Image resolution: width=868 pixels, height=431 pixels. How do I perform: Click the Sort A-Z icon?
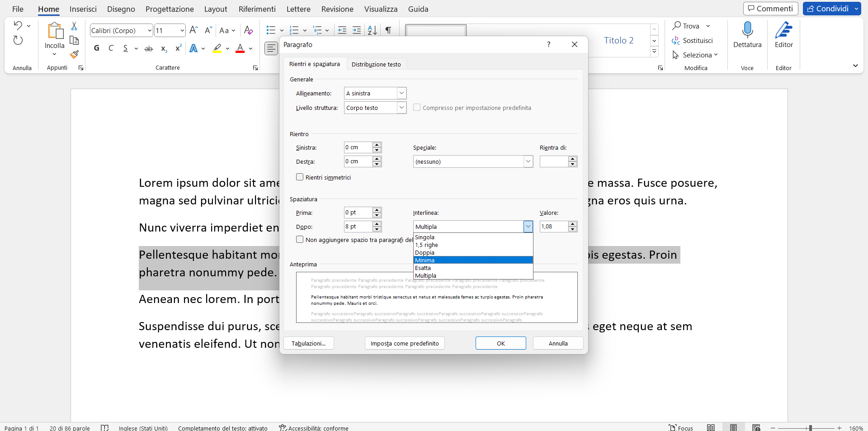click(372, 30)
